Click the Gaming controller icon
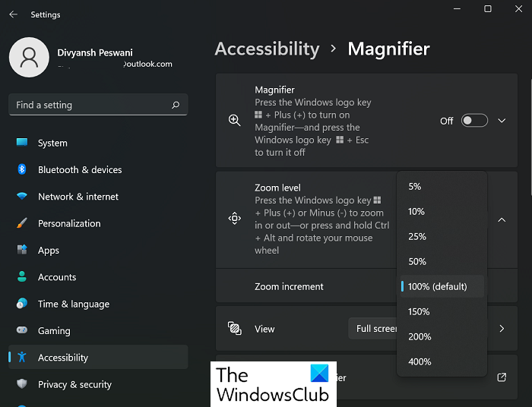 tap(22, 331)
